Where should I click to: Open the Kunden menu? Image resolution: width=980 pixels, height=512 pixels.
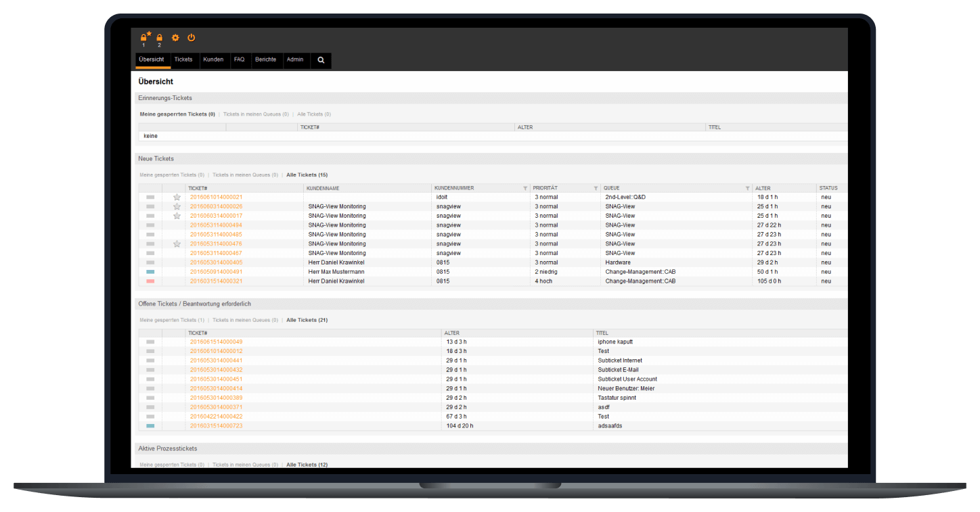click(213, 60)
